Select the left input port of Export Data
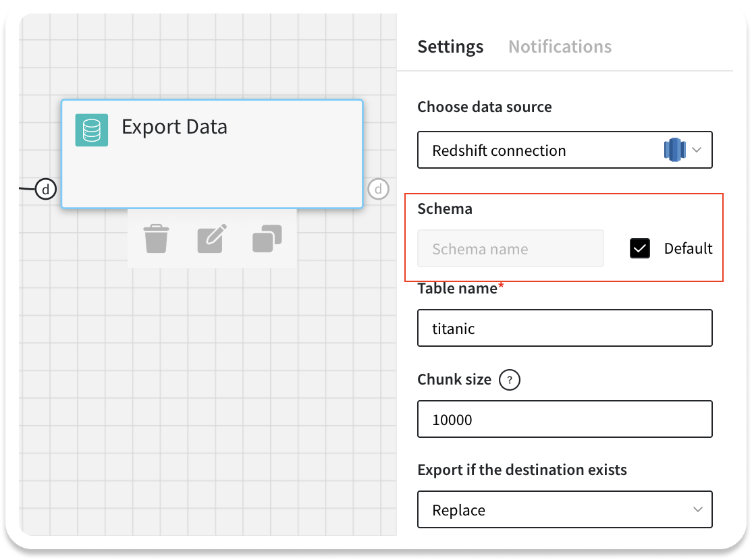This screenshot has height=560, width=752. point(45,189)
